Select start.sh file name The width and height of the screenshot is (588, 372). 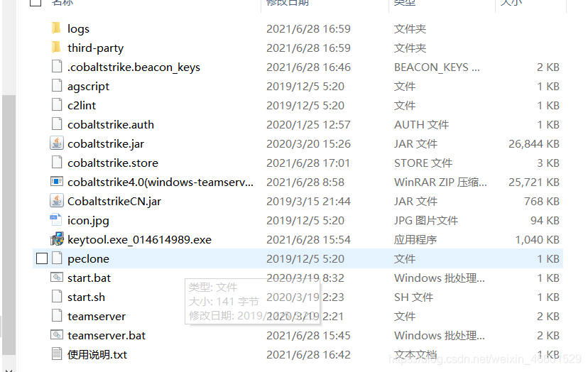(x=86, y=297)
